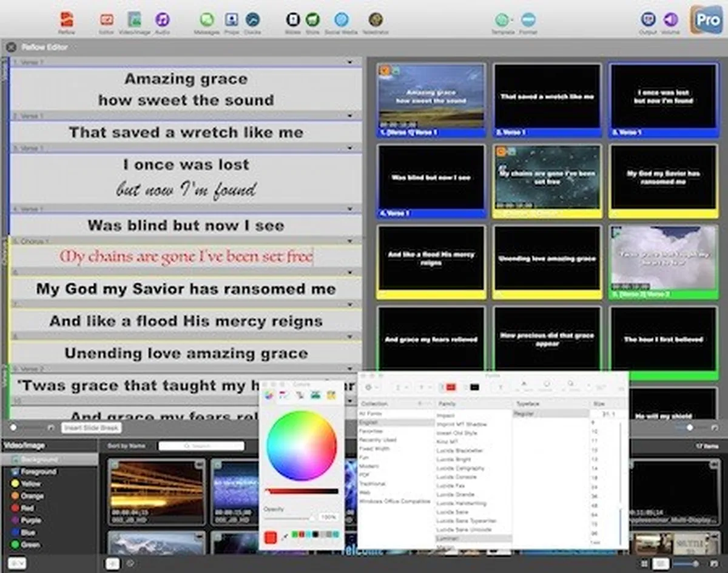Image resolution: width=728 pixels, height=573 pixels.
Task: Open the Bibles toolbar icon
Action: tap(293, 20)
